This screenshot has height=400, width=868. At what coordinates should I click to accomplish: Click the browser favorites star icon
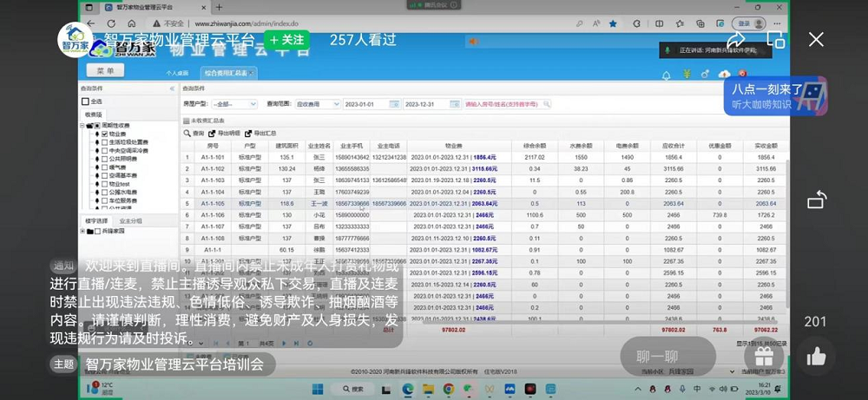(613, 23)
